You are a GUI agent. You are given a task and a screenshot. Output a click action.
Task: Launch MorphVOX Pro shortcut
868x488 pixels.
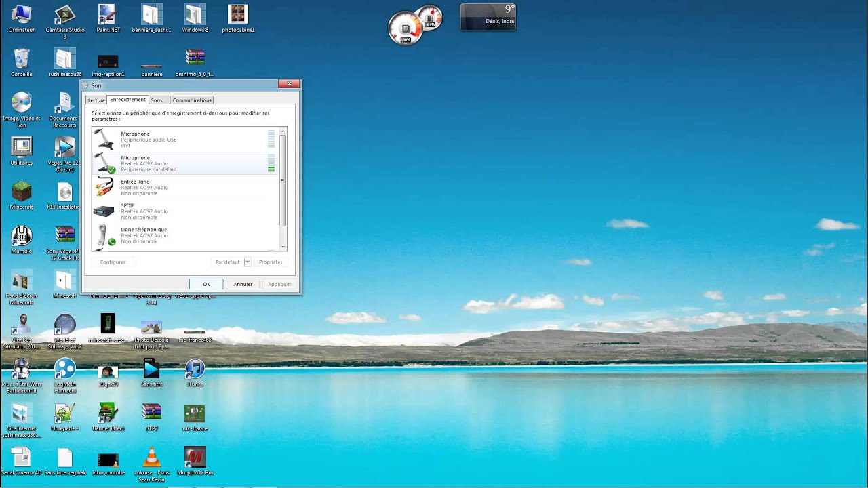[x=195, y=460]
